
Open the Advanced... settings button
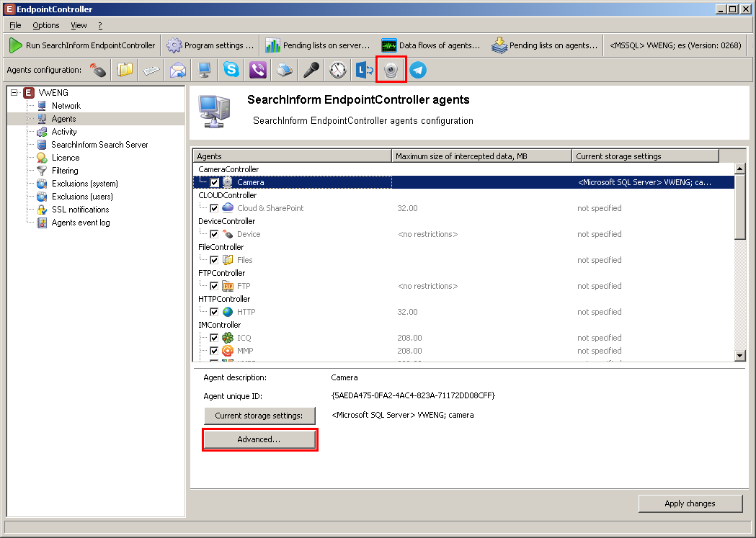[x=259, y=439]
